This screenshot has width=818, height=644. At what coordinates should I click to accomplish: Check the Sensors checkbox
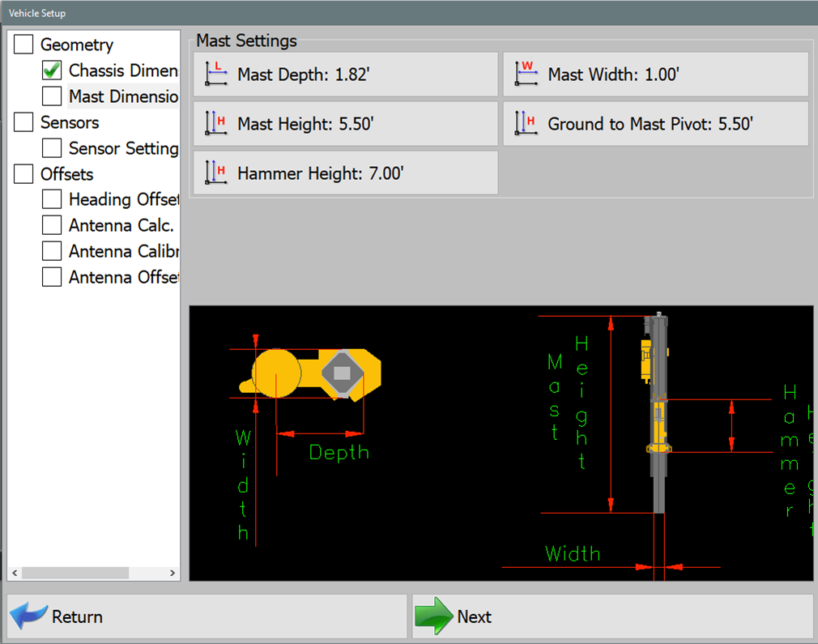[x=23, y=122]
